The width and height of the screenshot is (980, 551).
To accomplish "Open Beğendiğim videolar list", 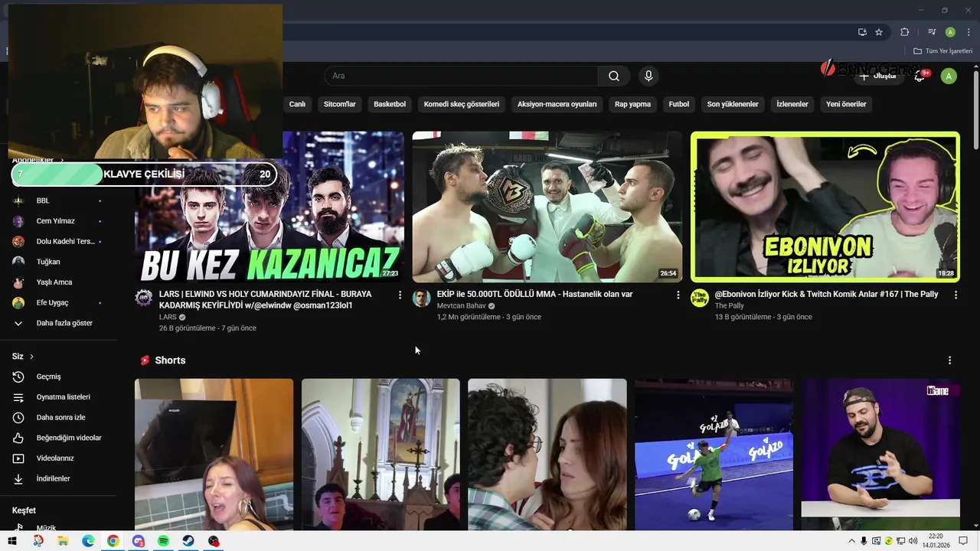I will click(x=58, y=438).
